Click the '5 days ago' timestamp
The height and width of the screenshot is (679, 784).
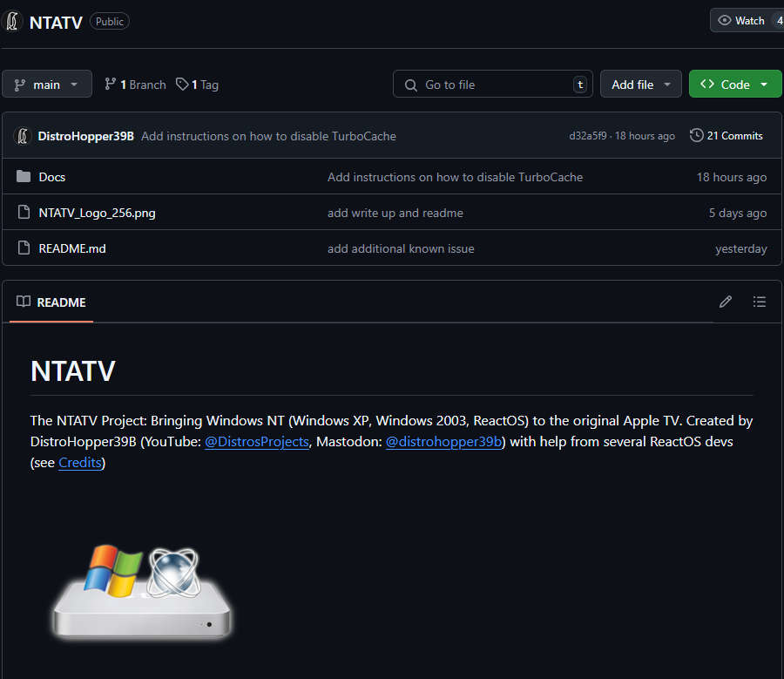(x=738, y=213)
